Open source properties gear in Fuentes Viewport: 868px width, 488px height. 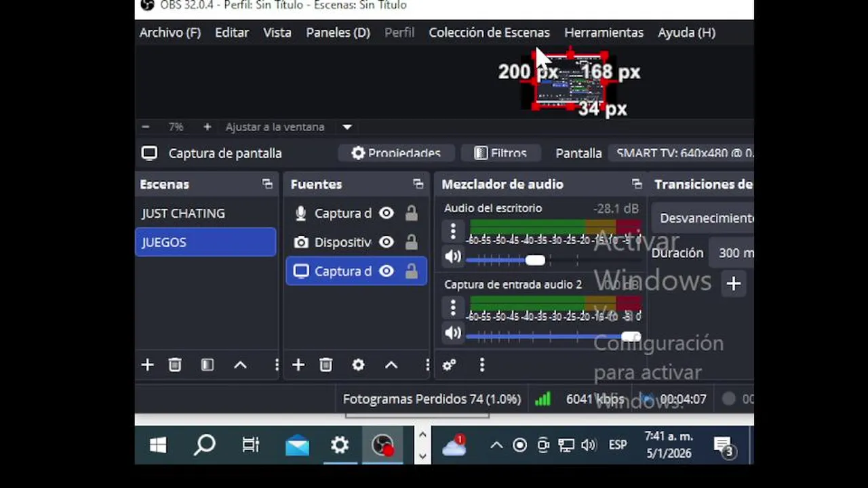coord(358,365)
